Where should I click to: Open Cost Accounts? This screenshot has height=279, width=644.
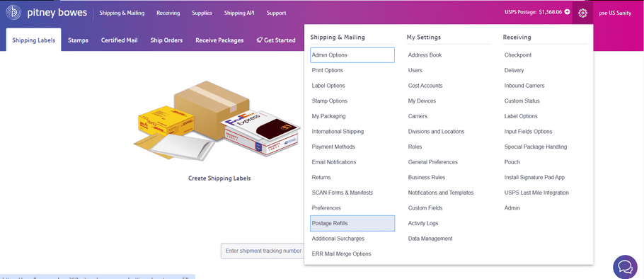pyautogui.click(x=425, y=86)
